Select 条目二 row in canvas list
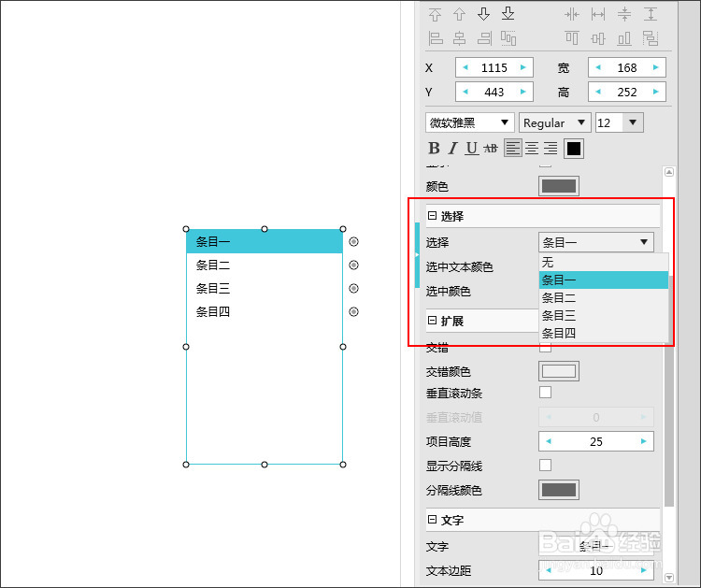Image resolution: width=701 pixels, height=588 pixels. point(265,265)
